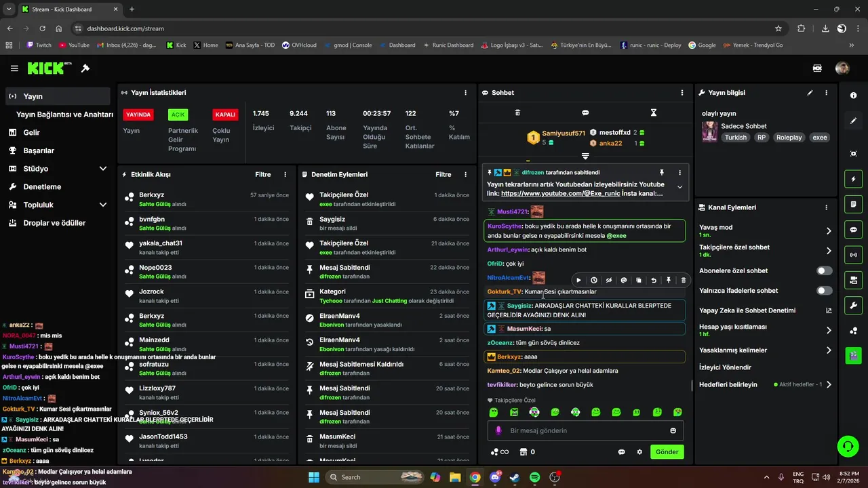The width and height of the screenshot is (868, 488).
Task: Expand the pinned message chevron
Action: 679,187
